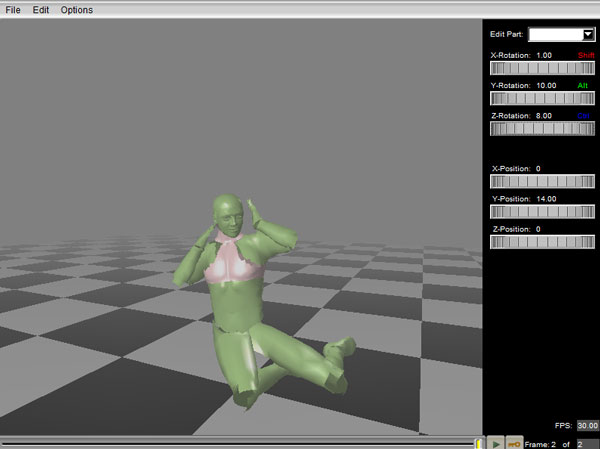Click the animation timeline track
The image size is (600, 449).
(238, 444)
